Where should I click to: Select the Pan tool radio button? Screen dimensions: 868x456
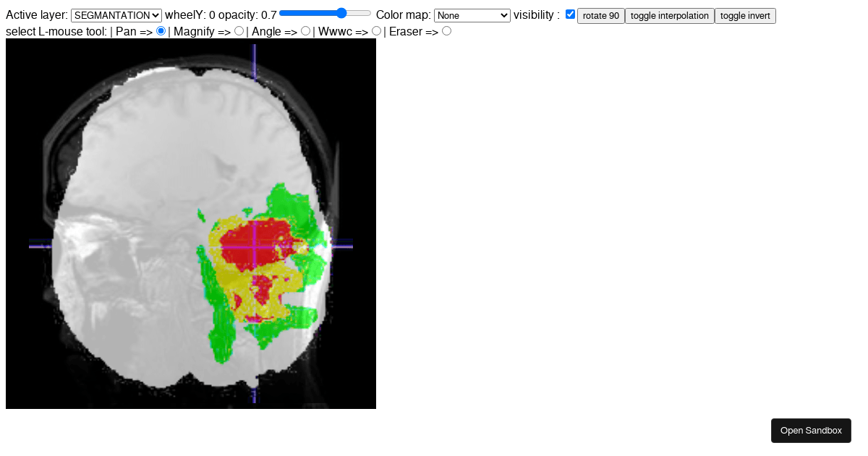[161, 31]
